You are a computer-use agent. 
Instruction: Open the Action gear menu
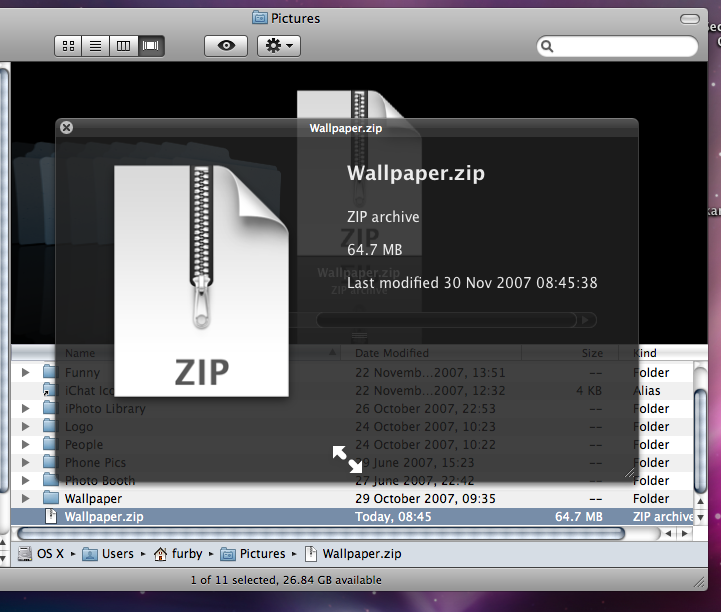279,46
